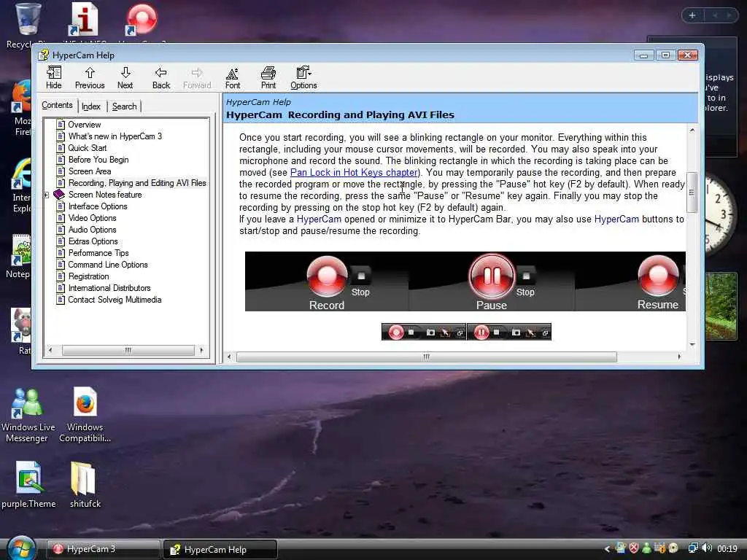The height and width of the screenshot is (560, 747).
Task: Open the Command Line Options topic
Action: tap(108, 265)
